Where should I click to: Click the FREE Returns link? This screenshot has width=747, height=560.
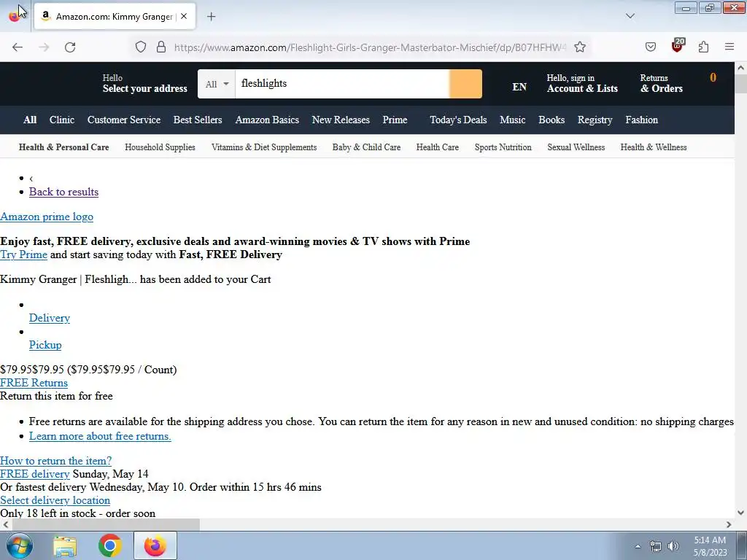click(x=34, y=383)
